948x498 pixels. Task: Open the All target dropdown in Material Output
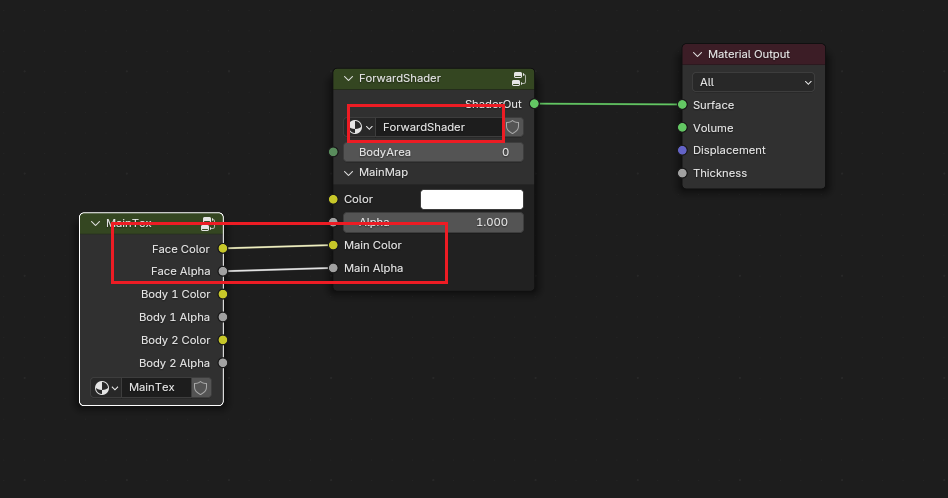click(753, 82)
